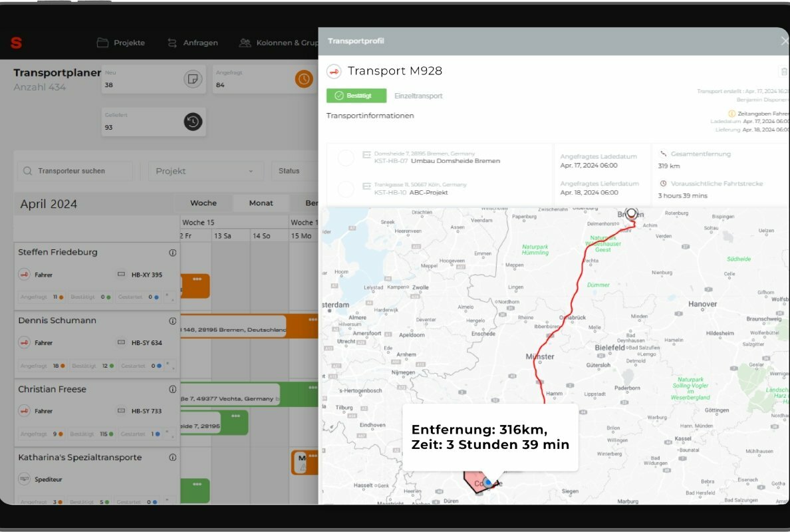The width and height of the screenshot is (790, 532).
Task: Click the Bremen start marker on the map
Action: point(631,215)
